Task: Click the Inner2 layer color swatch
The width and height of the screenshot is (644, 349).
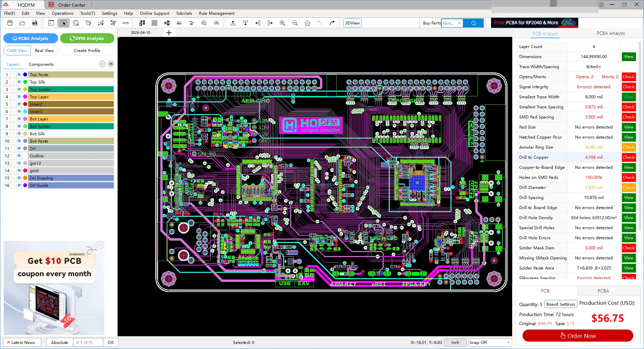Action: [25, 104]
